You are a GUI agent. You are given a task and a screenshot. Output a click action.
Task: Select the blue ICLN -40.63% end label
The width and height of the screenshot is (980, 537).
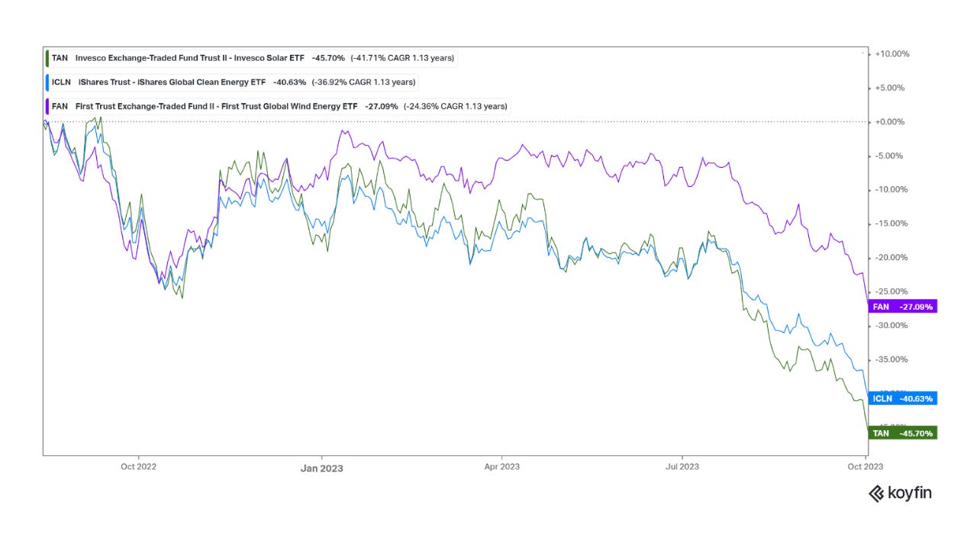click(902, 398)
